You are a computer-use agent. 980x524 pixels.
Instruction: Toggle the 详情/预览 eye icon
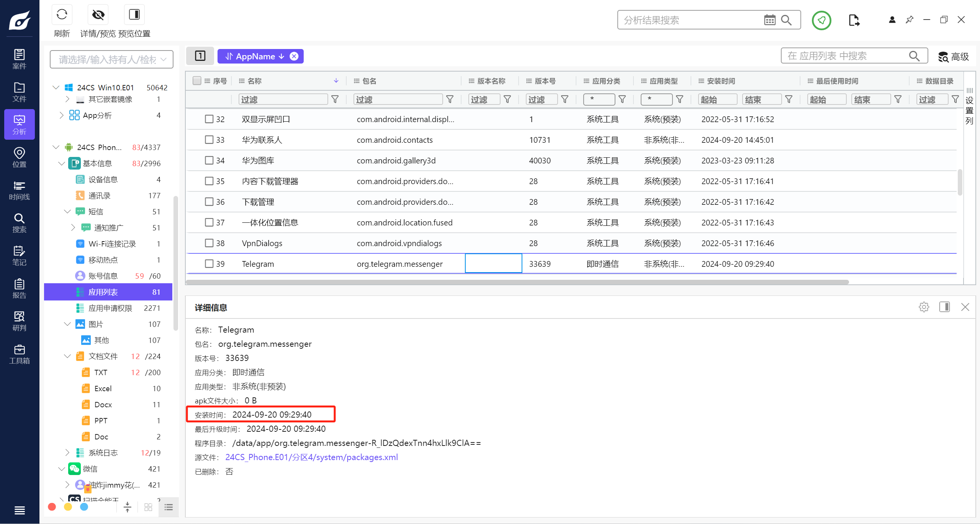[x=98, y=15]
